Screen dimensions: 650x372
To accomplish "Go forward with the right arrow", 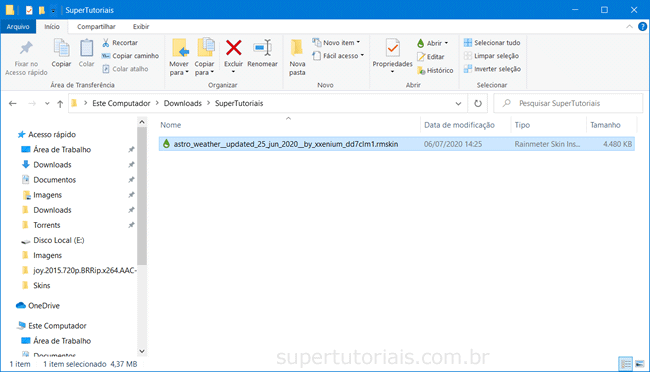I will (x=32, y=104).
